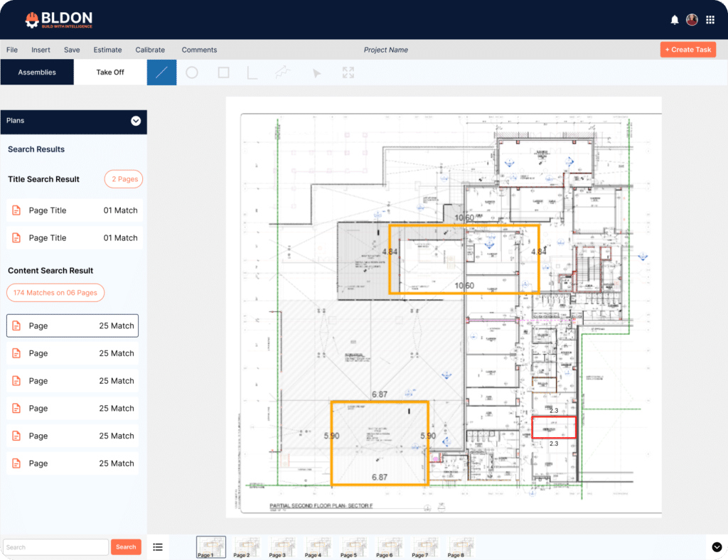Open the Estimate menu
728x560 pixels.
click(x=107, y=50)
